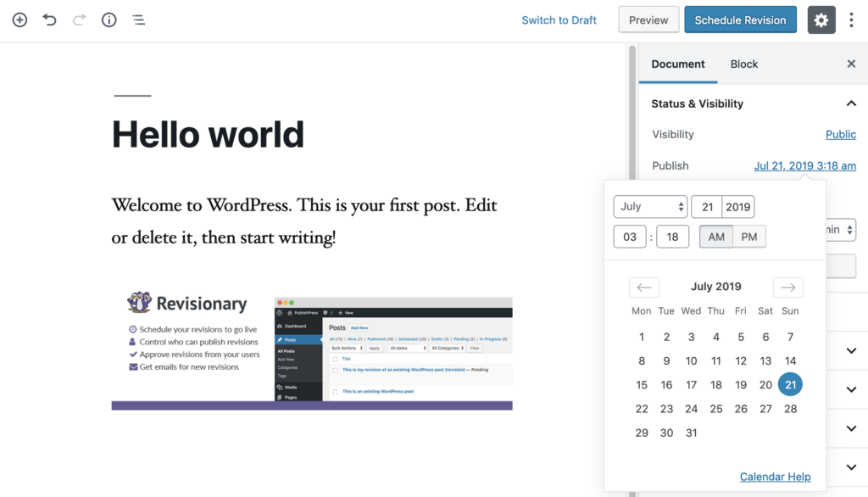Switch to the Block tab
This screenshot has width=868, height=497.
pyautogui.click(x=744, y=64)
